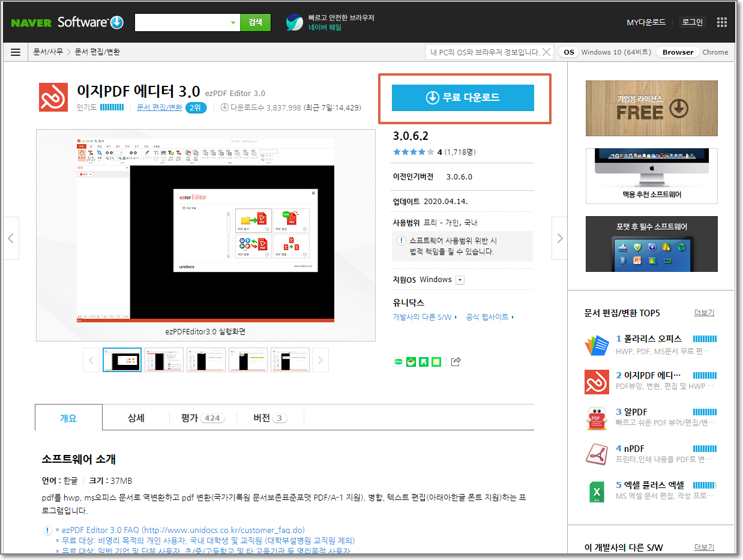Select the 평가 424 tab
The height and width of the screenshot is (560, 743).
pos(203,418)
